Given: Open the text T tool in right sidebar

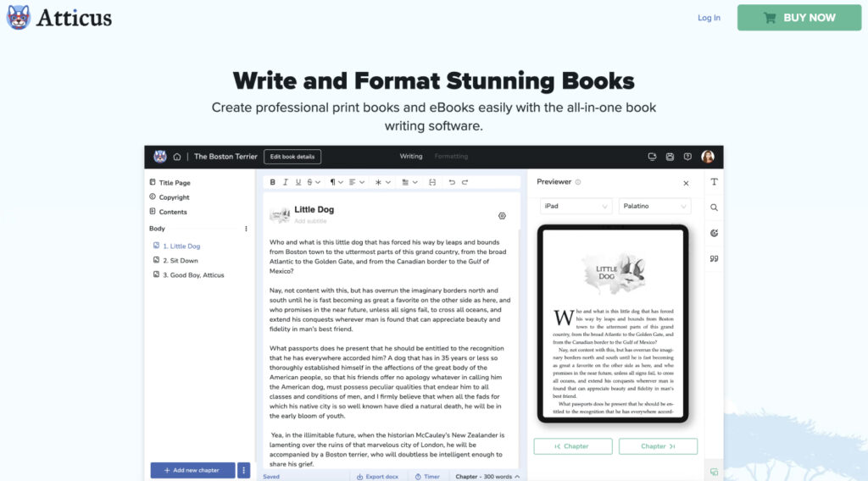Looking at the screenshot, I should tap(714, 182).
